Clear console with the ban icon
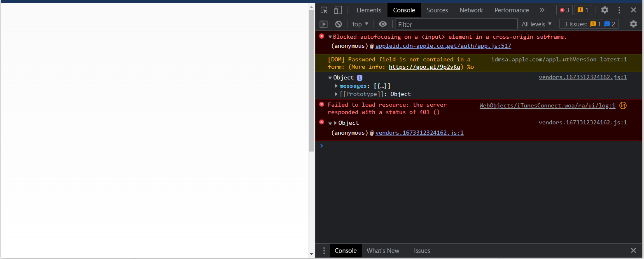The image size is (644, 259). tap(338, 24)
